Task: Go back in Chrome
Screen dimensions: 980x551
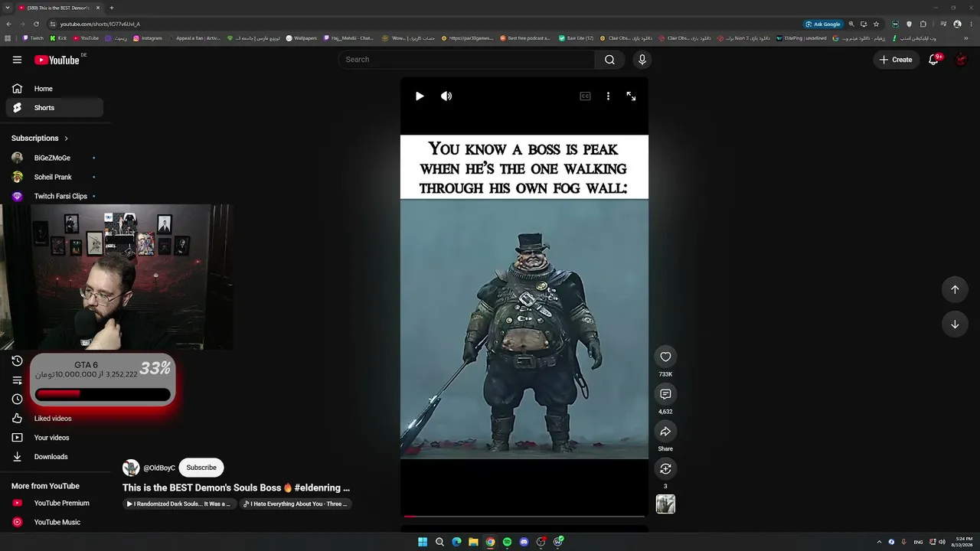Action: [8, 24]
